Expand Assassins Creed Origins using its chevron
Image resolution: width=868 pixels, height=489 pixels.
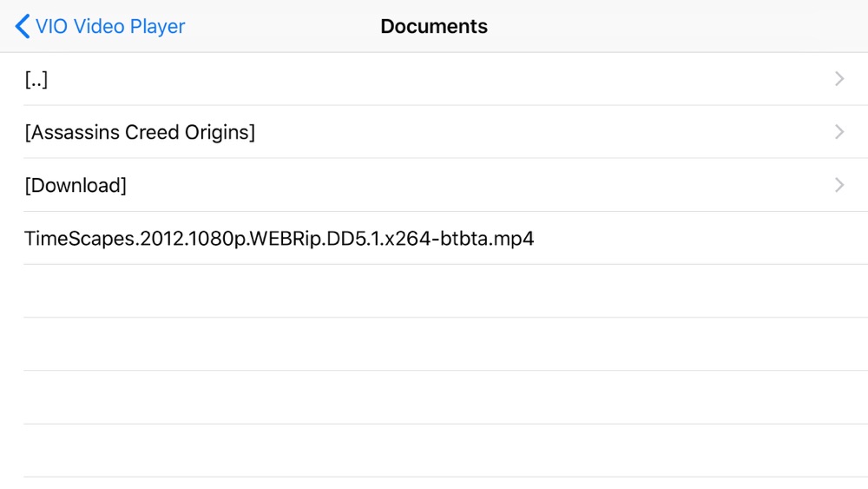point(839,132)
